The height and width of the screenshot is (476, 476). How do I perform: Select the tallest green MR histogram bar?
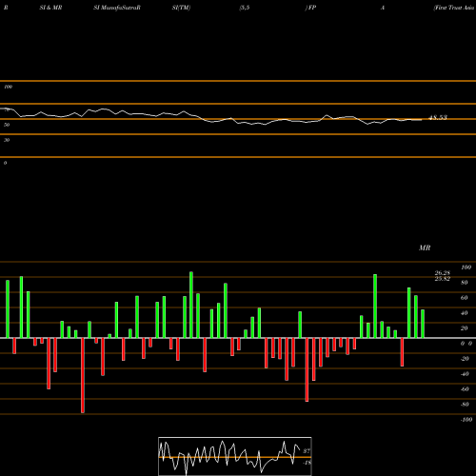click(191, 305)
